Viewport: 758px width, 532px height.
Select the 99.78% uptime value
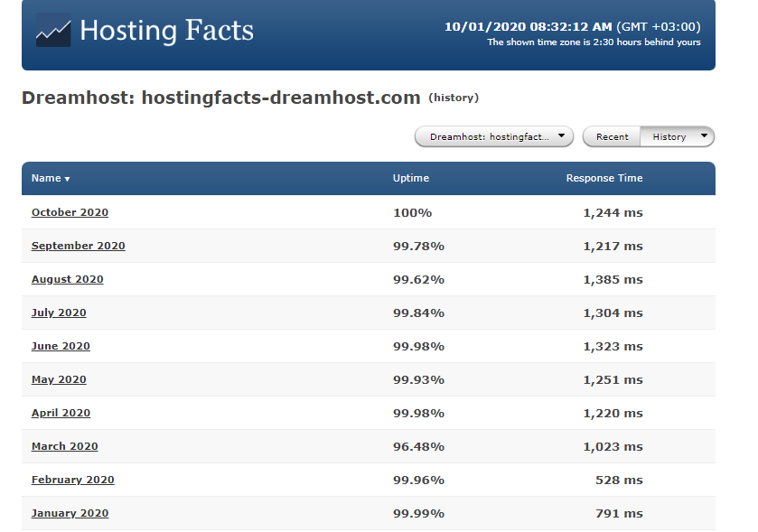(x=418, y=246)
